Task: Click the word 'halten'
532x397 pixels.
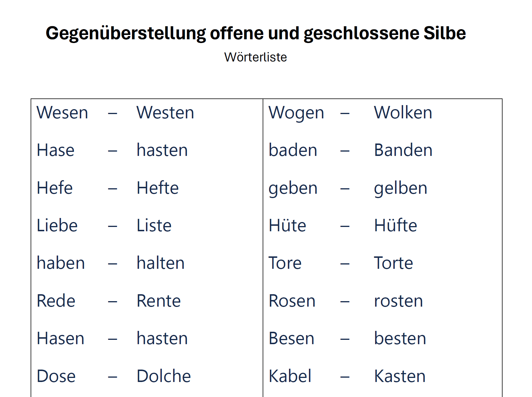Action: point(161,263)
